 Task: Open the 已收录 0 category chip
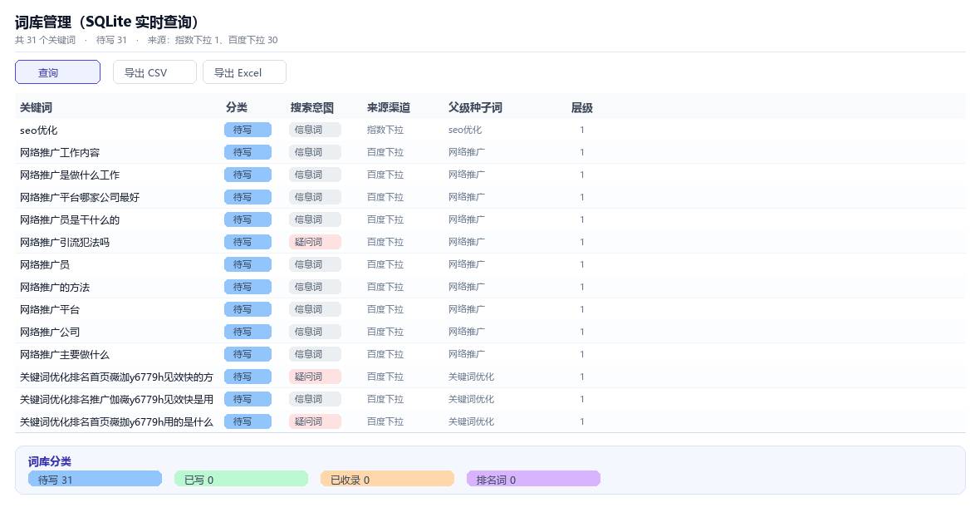388,480
